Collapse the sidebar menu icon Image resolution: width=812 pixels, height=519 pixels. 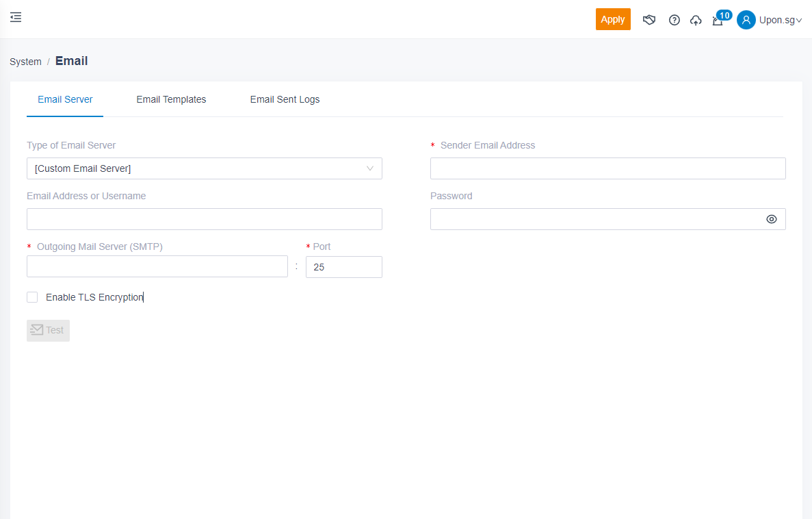click(x=16, y=17)
